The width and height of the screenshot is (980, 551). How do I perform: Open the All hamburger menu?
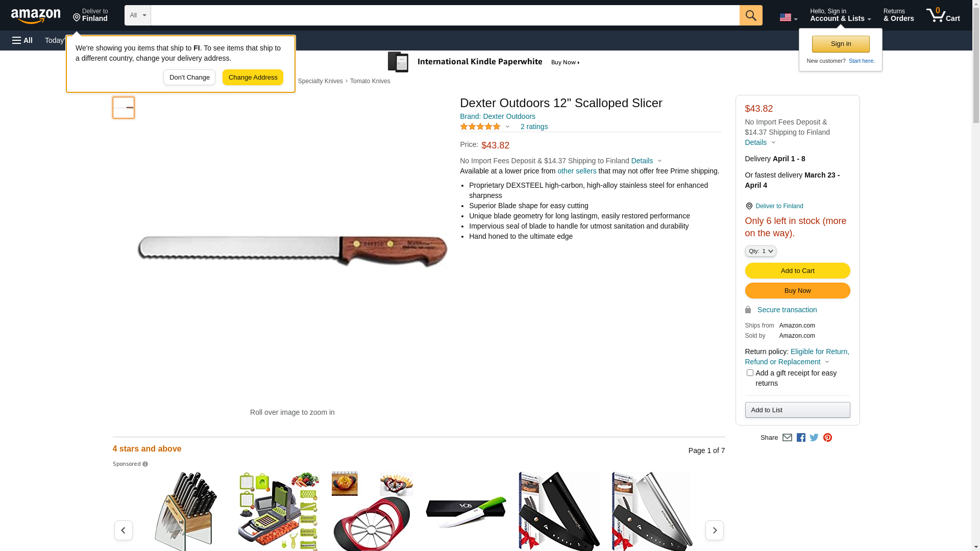(22, 40)
